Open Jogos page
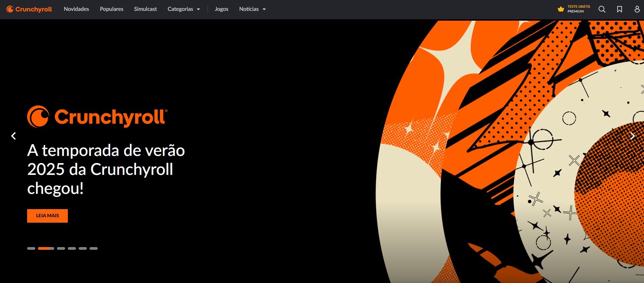Screen dimensions: 644x283 click(221, 9)
